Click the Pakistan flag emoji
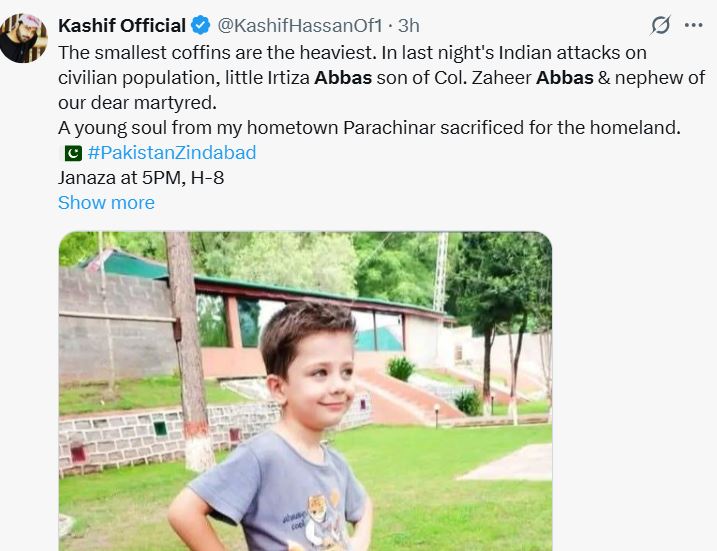717x551 pixels. click(x=72, y=153)
